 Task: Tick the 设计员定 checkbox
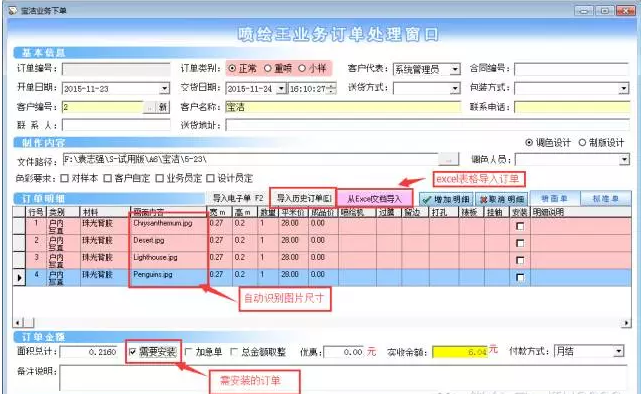point(210,178)
